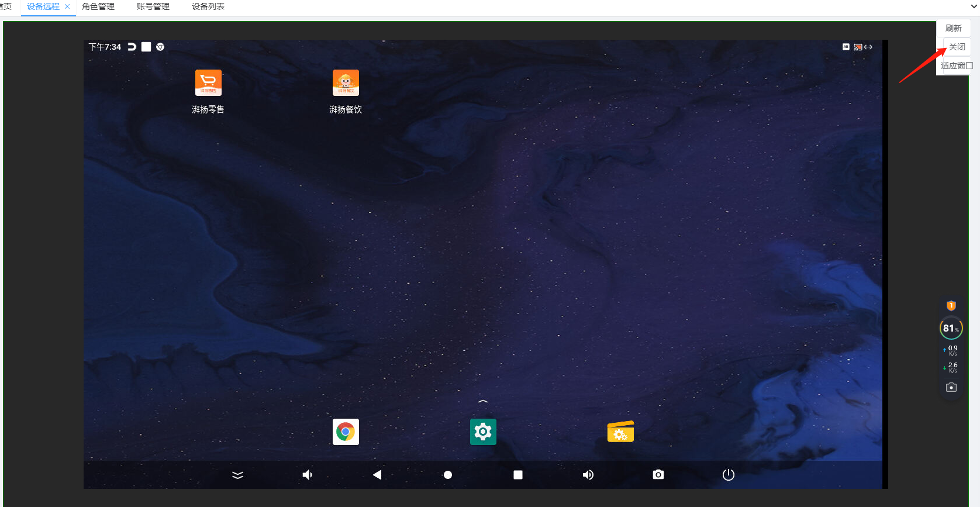Viewport: 980px width, 507px height.
Task: Tap the Android back triangle button
Action: (377, 475)
